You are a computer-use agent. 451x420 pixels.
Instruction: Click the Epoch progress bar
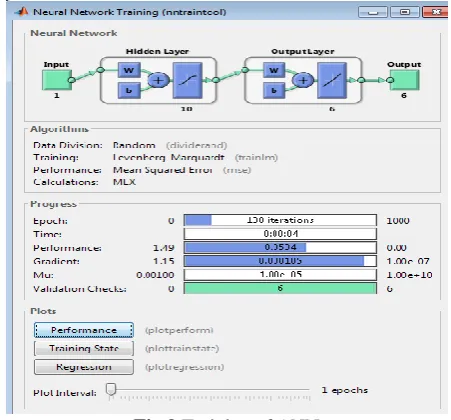tap(280, 220)
